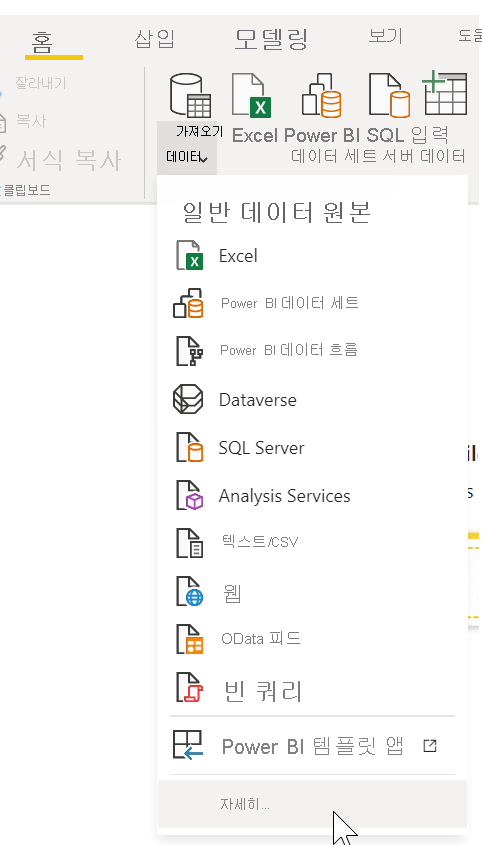Click the SQL 서버 ribbon icon
The width and height of the screenshot is (482, 845).
pos(389,95)
